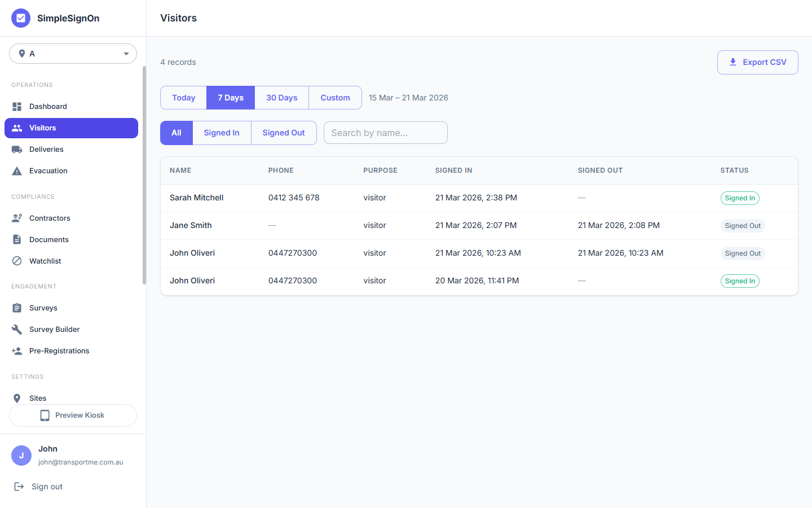The width and height of the screenshot is (812, 508).
Task: Click the Preview Kiosk button
Action: click(x=73, y=415)
